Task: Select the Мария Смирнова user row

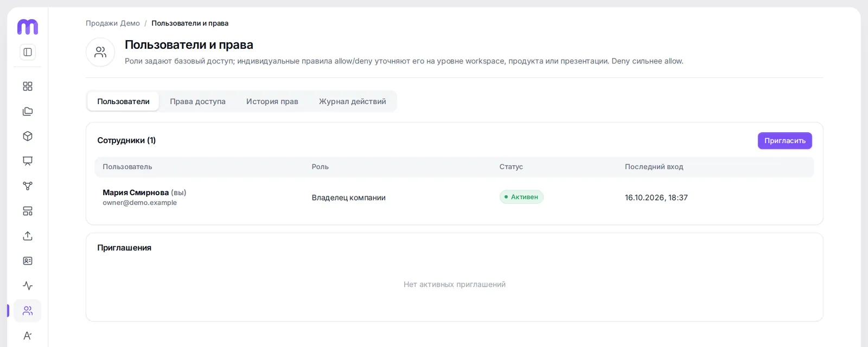Action: pos(455,197)
